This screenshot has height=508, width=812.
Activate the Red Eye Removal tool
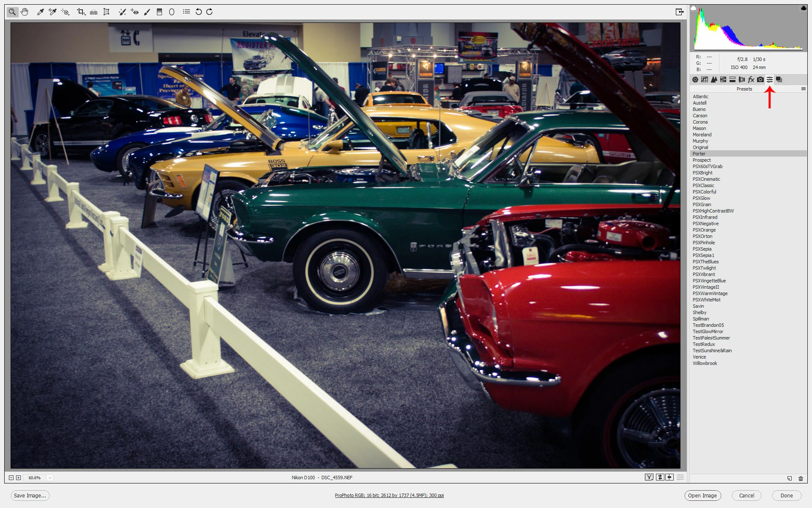tap(134, 12)
